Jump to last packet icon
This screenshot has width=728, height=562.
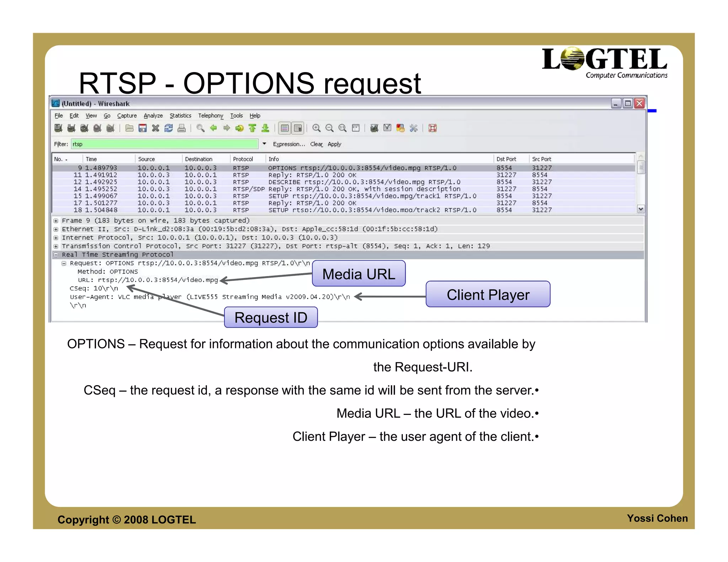266,128
